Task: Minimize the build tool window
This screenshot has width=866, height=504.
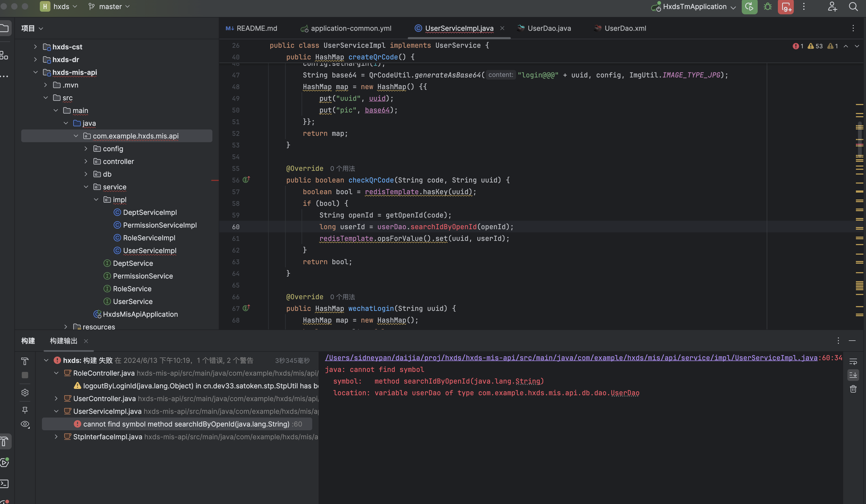Action: pyautogui.click(x=852, y=341)
